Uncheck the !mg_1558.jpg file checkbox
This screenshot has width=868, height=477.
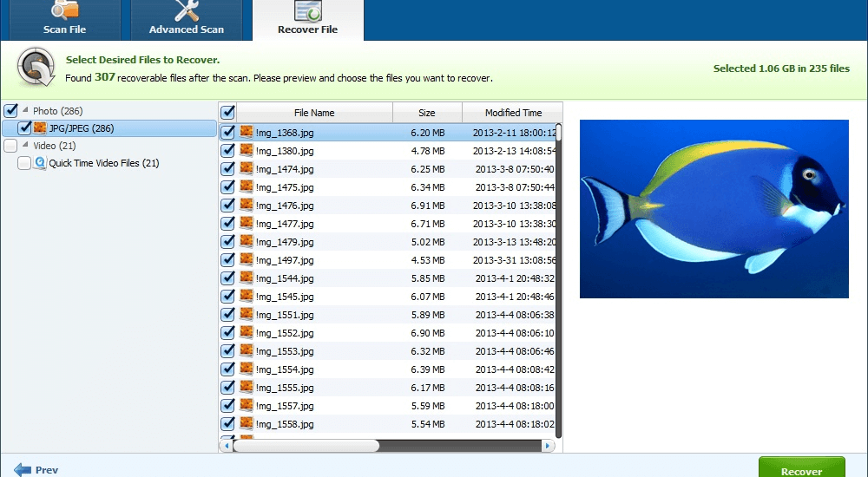click(x=227, y=424)
